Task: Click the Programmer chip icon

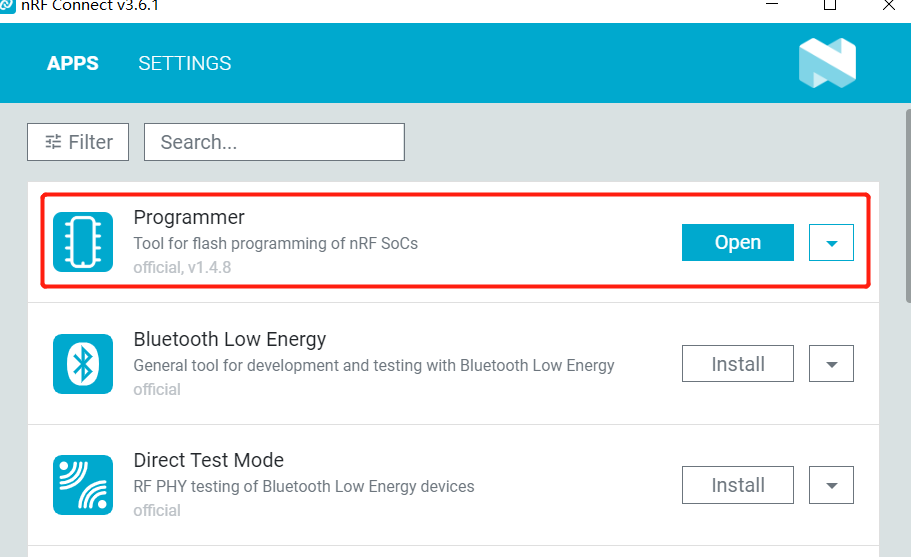Action: pyautogui.click(x=83, y=242)
